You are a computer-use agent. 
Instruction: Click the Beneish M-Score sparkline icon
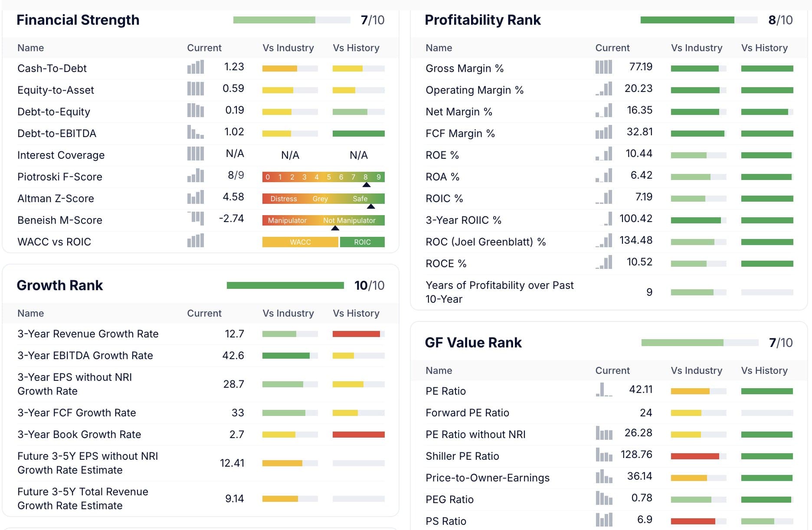click(x=196, y=218)
